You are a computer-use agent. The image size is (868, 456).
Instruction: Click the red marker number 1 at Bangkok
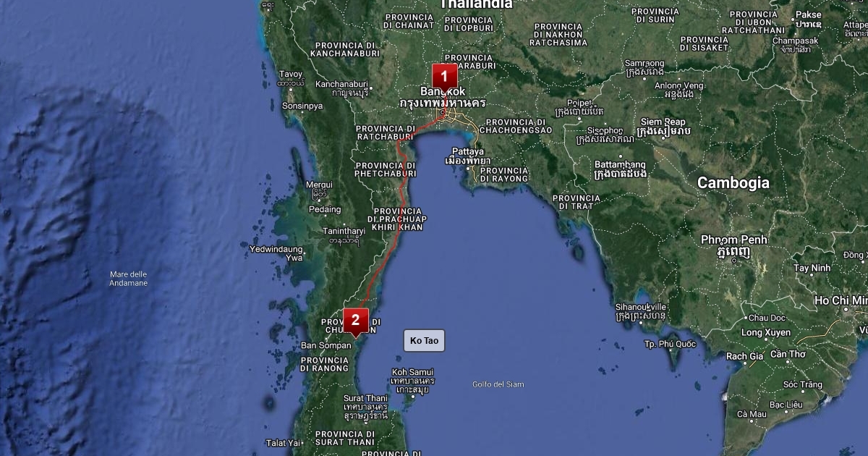pos(444,76)
